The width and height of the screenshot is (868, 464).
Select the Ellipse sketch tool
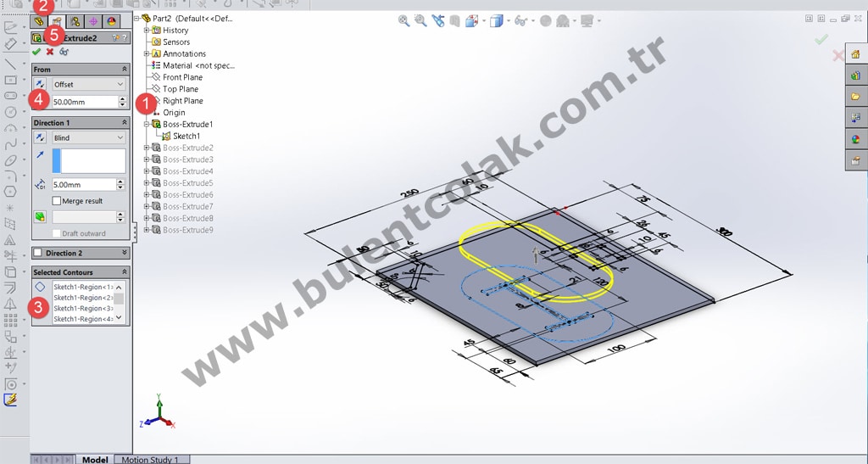[x=10, y=160]
